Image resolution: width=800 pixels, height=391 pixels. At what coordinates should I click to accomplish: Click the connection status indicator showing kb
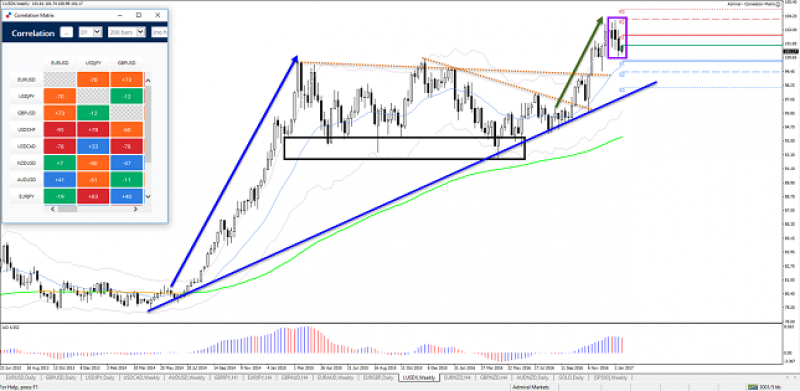764,387
